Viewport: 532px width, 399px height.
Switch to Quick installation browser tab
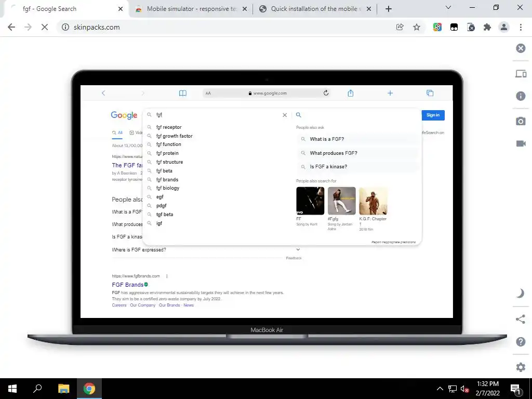click(315, 9)
